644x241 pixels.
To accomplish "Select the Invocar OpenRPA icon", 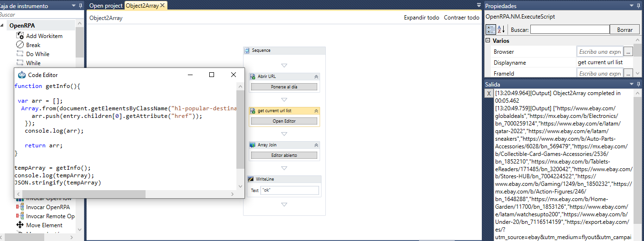I will [x=20, y=207].
